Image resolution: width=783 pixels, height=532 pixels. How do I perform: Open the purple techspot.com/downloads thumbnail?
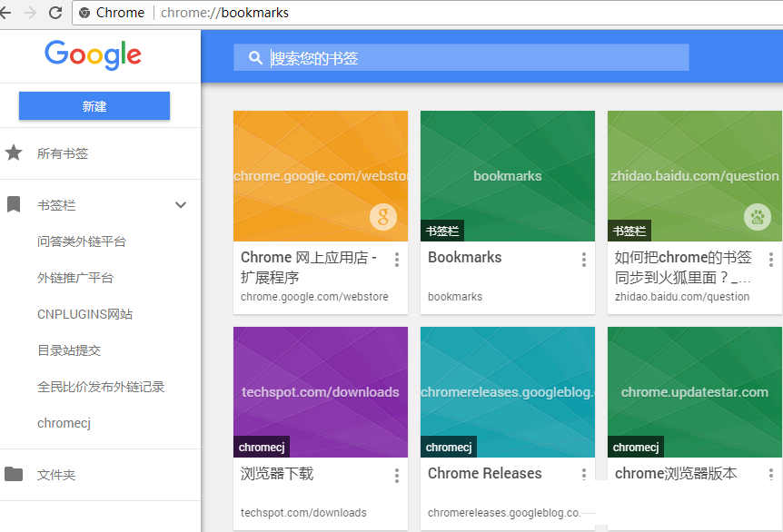(x=321, y=392)
